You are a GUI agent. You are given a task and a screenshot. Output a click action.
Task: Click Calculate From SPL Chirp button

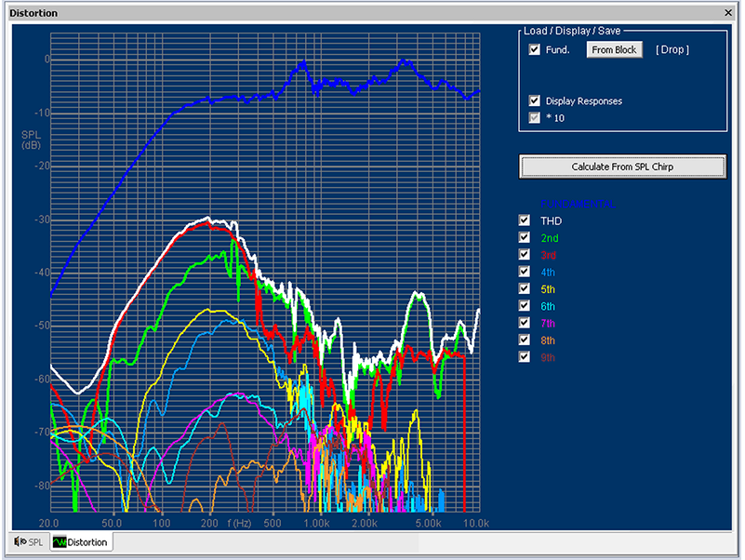[622, 167]
